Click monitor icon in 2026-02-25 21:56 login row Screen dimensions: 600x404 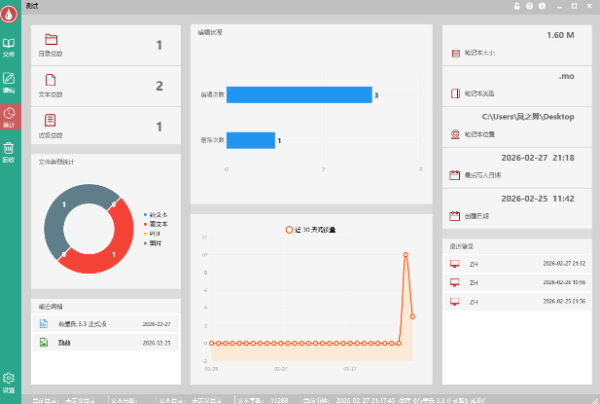pyautogui.click(x=455, y=302)
